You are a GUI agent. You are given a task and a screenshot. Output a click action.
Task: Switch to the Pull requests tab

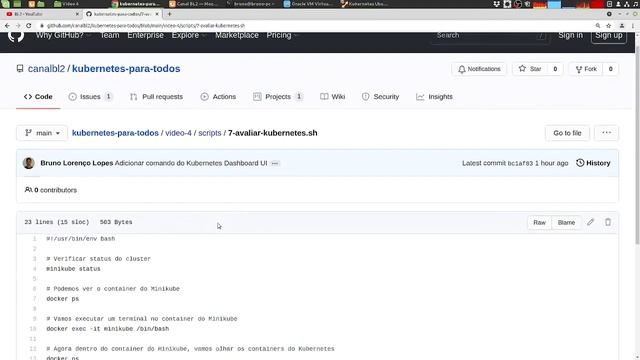[x=156, y=97]
